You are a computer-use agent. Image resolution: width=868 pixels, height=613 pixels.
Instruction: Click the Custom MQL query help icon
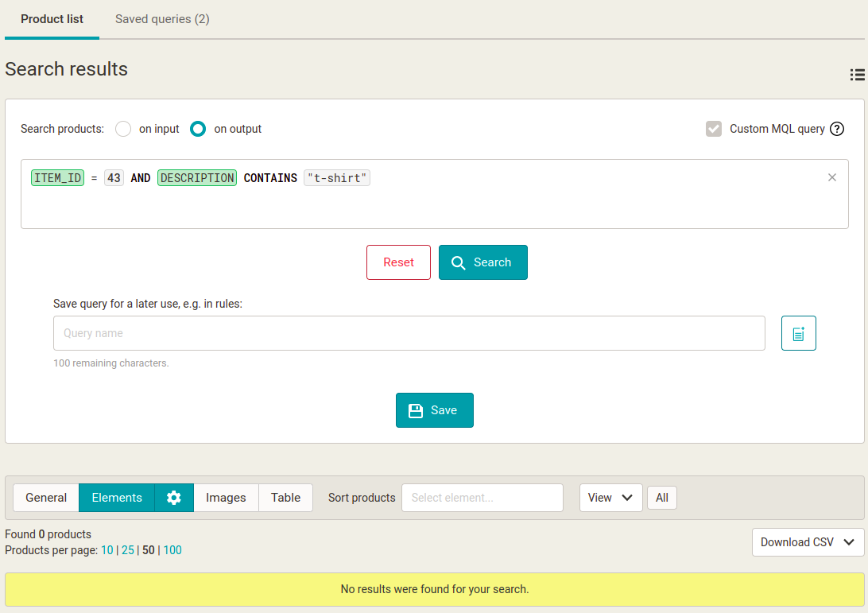coord(837,129)
